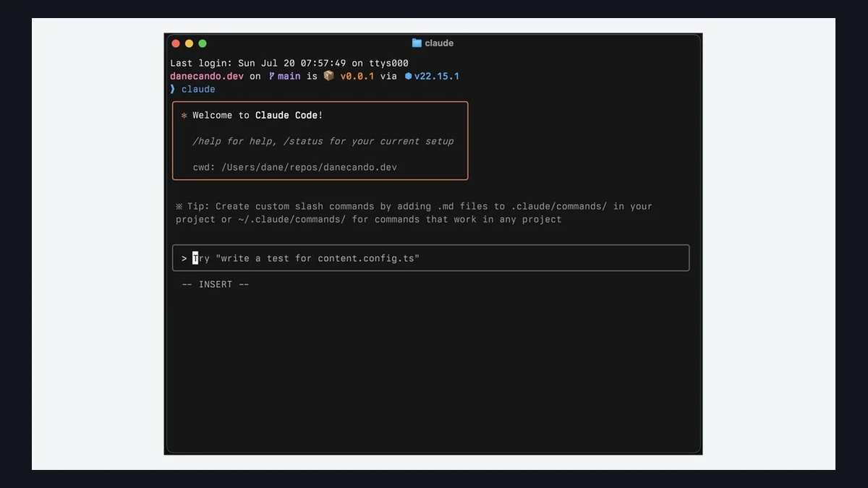Click the 'danecando.dev' directory name in prompt

(207, 76)
